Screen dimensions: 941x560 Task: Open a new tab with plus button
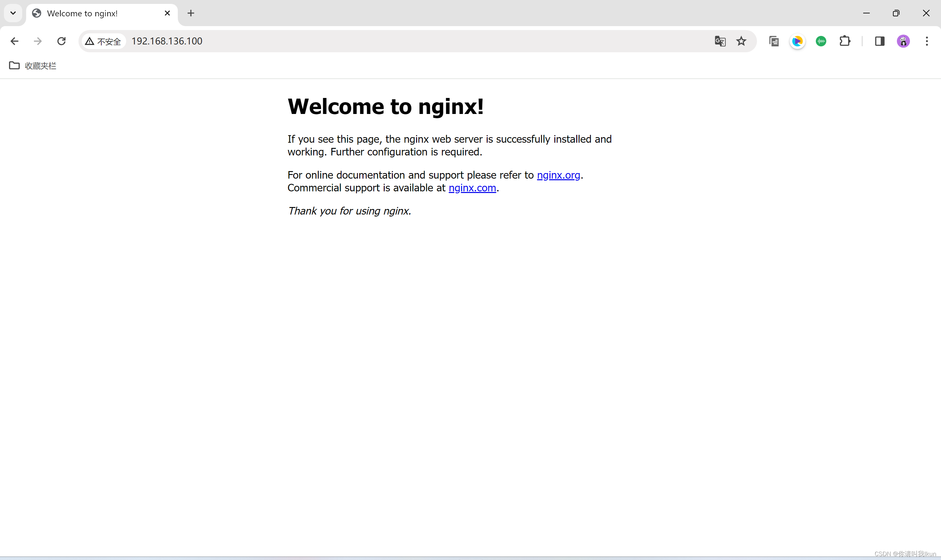[191, 14]
